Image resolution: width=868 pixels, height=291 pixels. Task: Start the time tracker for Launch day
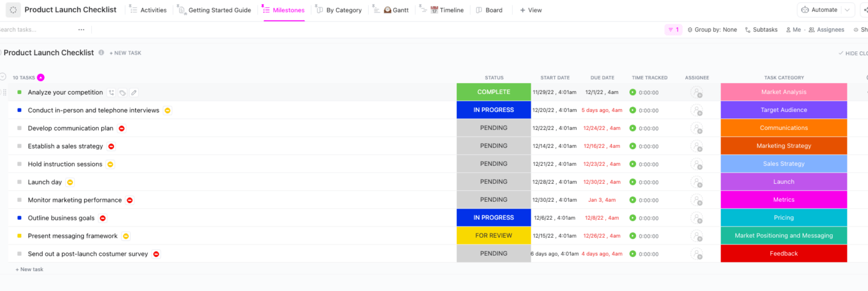(x=632, y=182)
